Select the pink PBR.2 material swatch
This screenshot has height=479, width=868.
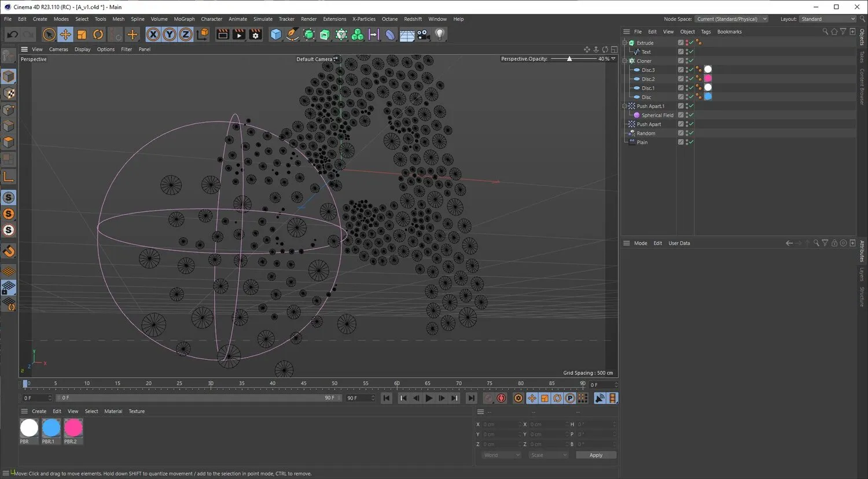click(x=73, y=428)
